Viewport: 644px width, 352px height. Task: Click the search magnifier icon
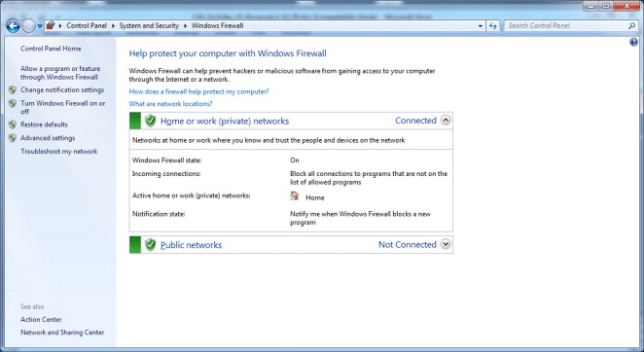[631, 25]
